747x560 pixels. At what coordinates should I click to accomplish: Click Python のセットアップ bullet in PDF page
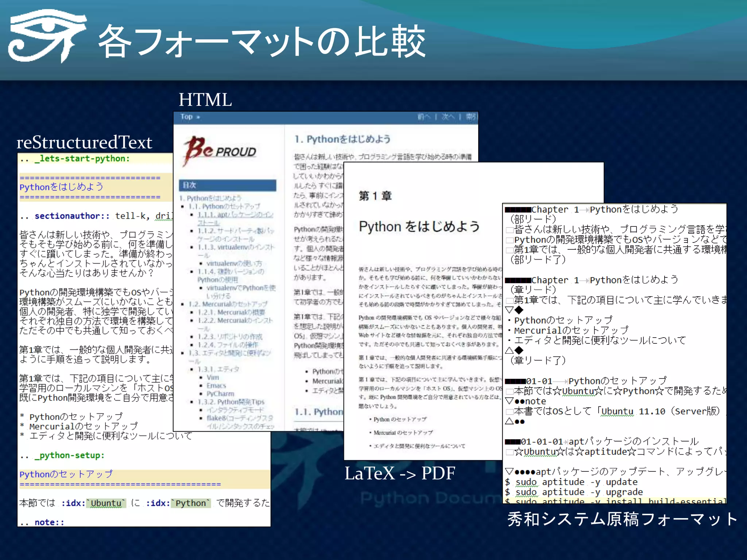[x=398, y=419]
